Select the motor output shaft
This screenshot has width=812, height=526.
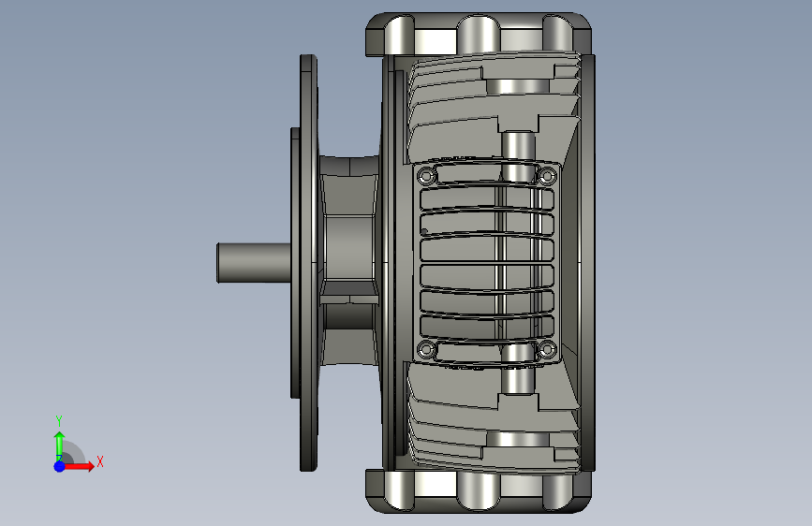(253, 262)
